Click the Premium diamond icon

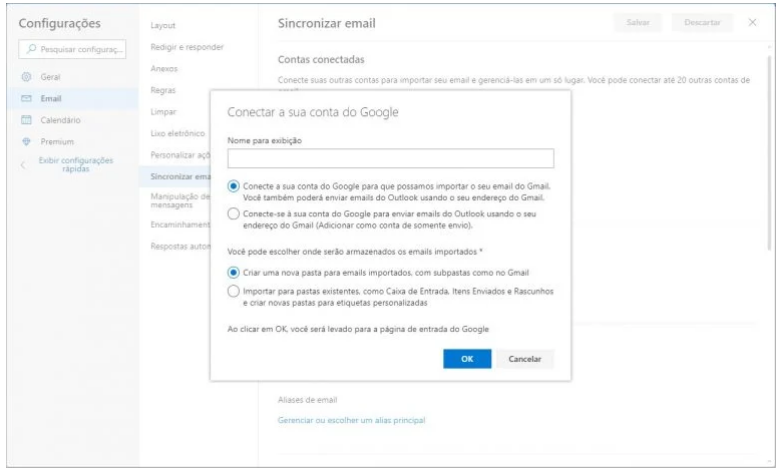[x=28, y=142]
